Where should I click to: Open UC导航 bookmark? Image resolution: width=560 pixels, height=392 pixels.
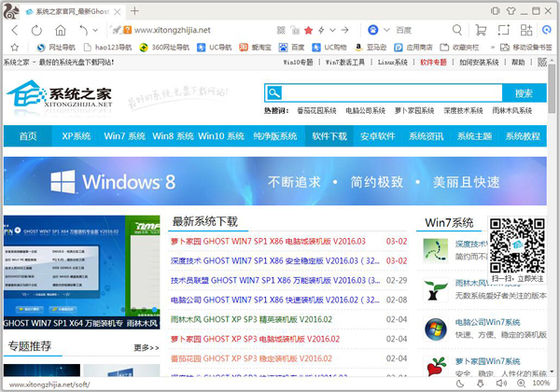[215, 47]
